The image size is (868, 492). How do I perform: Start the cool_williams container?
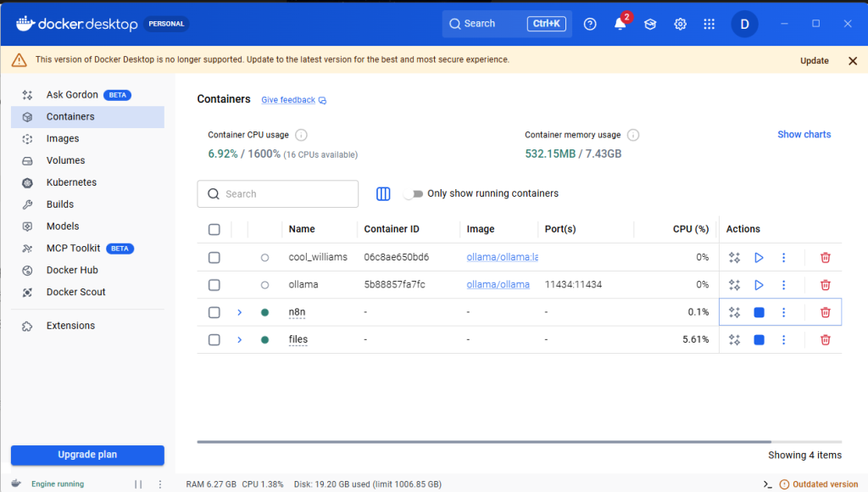coord(759,258)
